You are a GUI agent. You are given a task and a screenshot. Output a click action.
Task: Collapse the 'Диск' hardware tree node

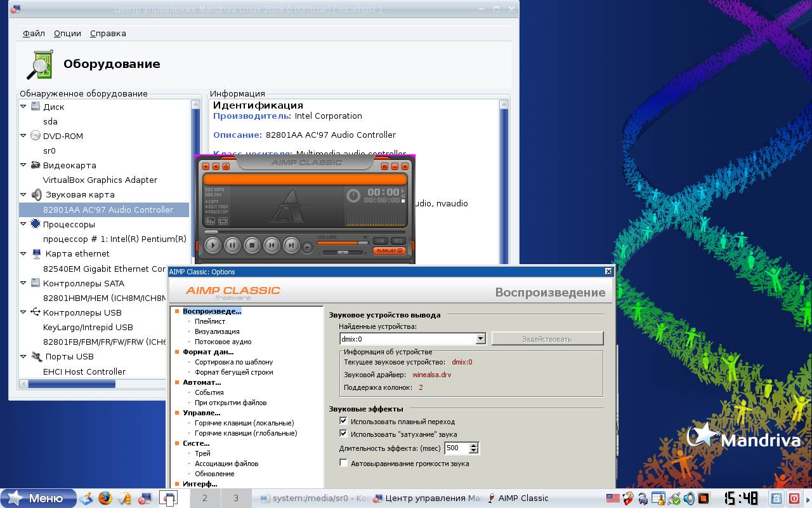(x=23, y=107)
